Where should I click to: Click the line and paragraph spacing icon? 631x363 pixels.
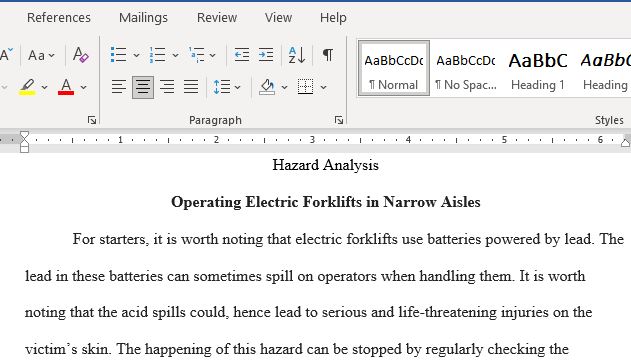click(x=222, y=87)
